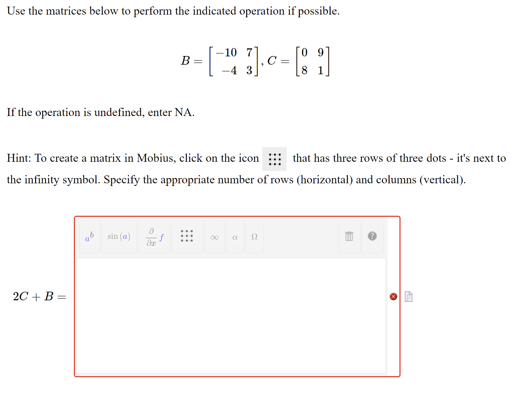Screen dimensions: 532x411
Task: Click the matrix icon shown in the hint text
Action: tap(275, 159)
